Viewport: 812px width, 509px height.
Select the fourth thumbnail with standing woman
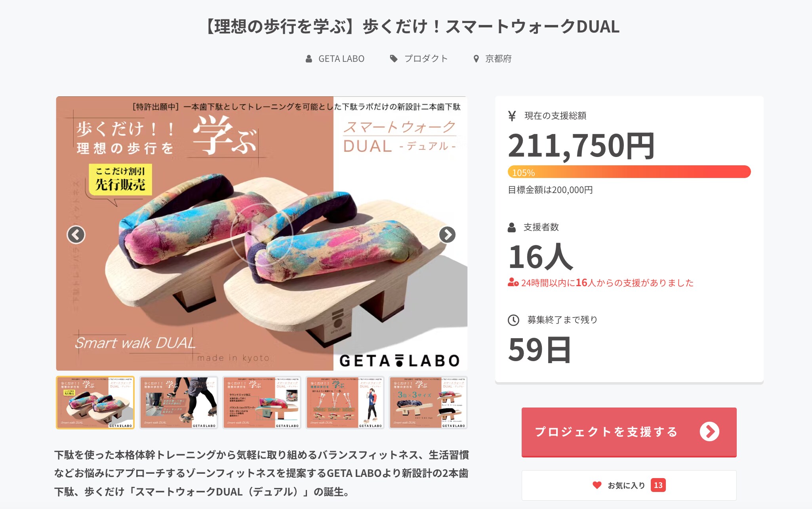tap(345, 402)
